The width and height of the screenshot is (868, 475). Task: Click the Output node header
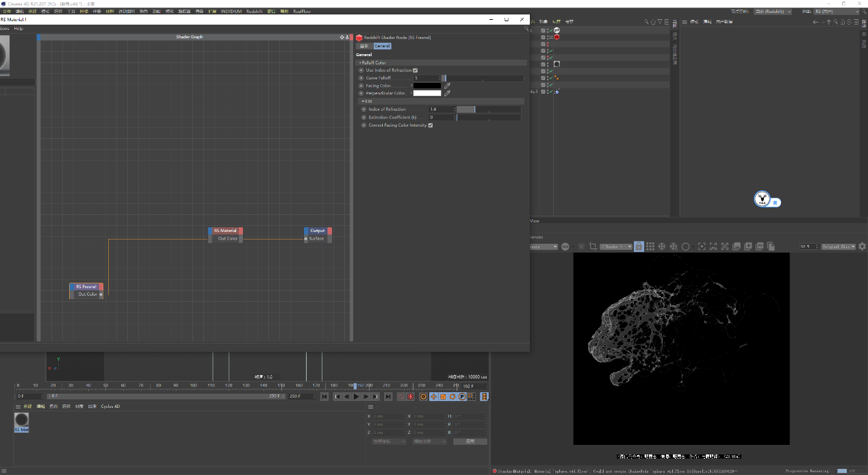pyautogui.click(x=318, y=231)
